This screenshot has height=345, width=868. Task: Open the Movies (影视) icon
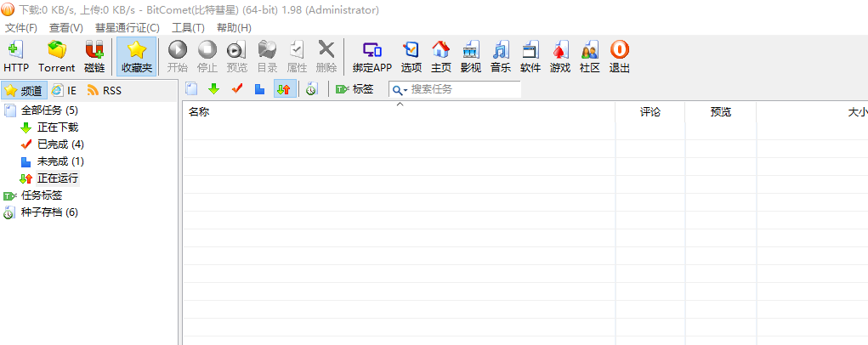[x=470, y=56]
